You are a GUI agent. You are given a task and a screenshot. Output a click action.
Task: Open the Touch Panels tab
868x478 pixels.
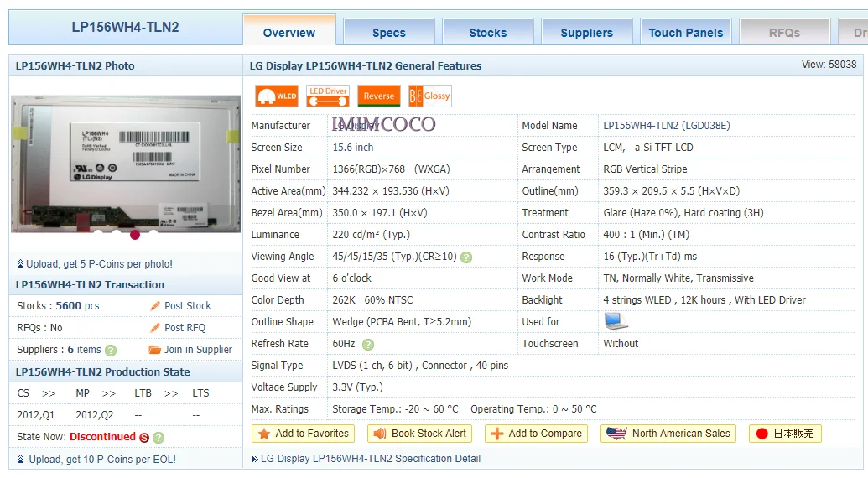pyautogui.click(x=686, y=32)
